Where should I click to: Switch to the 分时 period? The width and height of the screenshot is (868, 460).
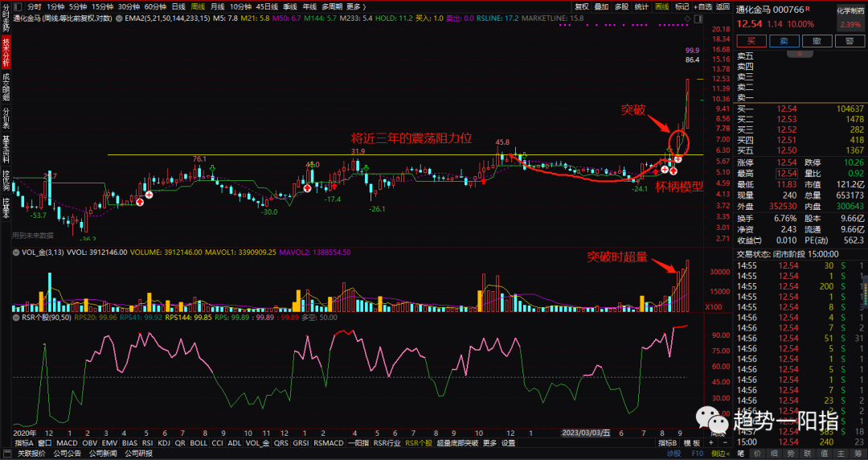(35, 6)
